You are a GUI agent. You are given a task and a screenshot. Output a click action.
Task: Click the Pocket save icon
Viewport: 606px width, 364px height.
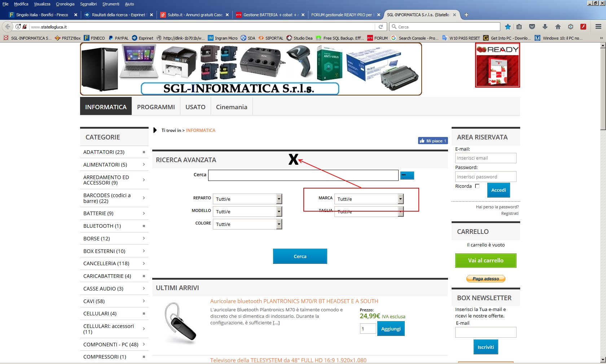pos(532,27)
